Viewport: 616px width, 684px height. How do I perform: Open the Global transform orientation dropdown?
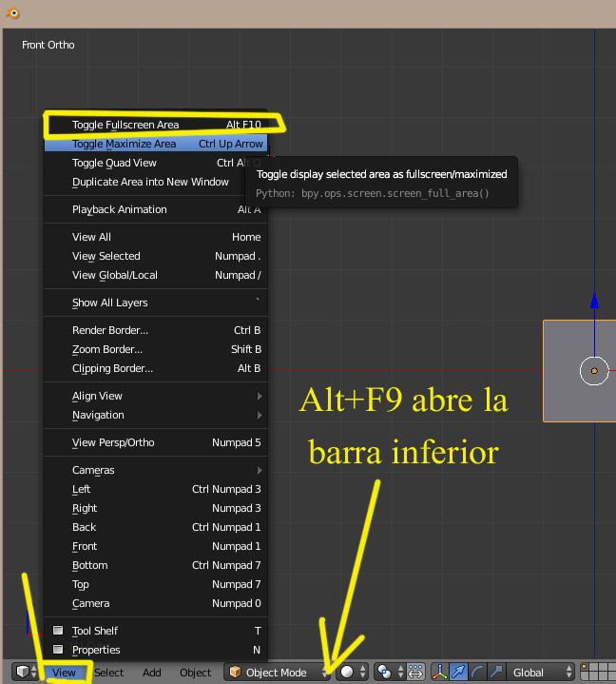click(x=541, y=672)
